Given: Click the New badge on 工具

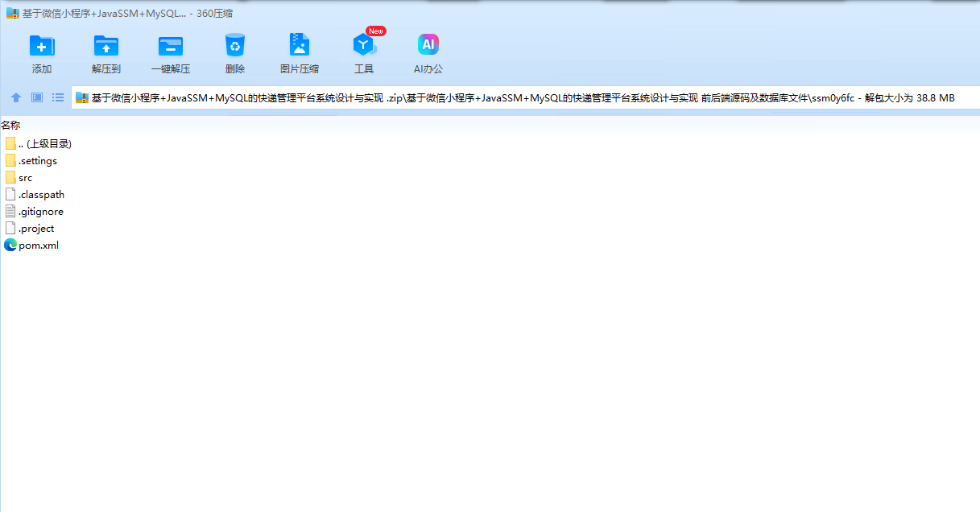Looking at the screenshot, I should coord(376,31).
